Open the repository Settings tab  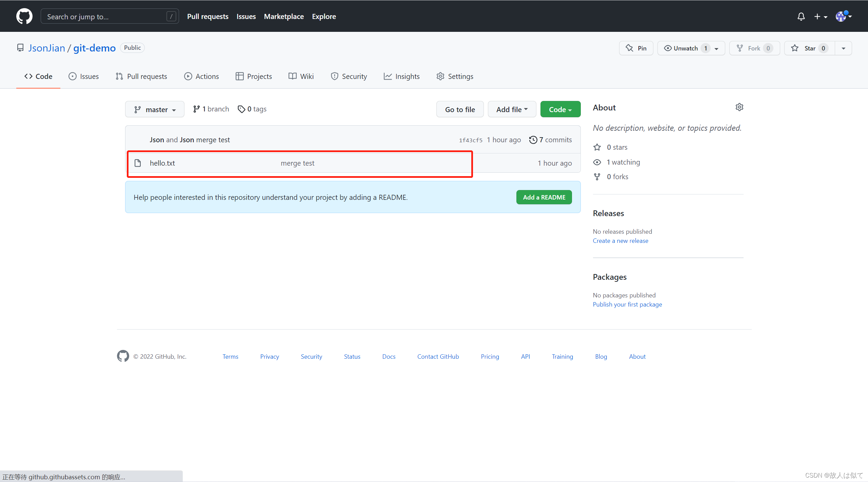pos(455,76)
